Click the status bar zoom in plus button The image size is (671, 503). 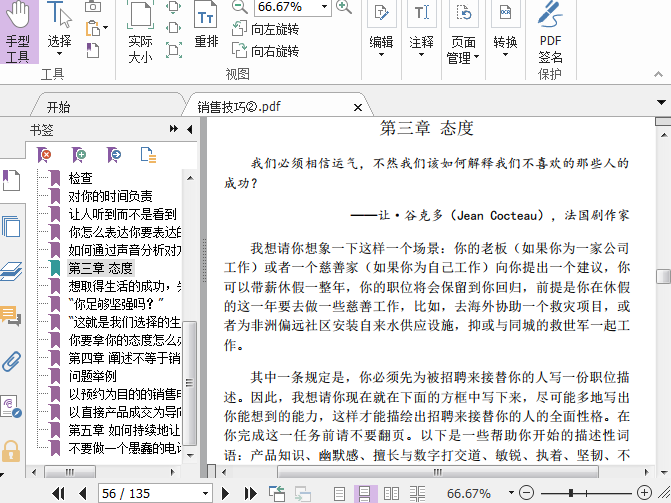(644, 493)
